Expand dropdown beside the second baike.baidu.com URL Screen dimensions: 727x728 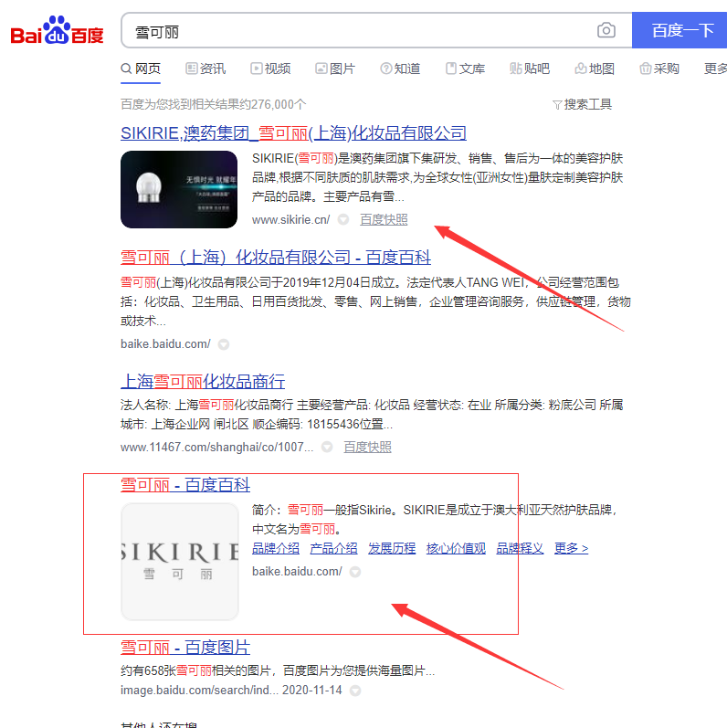click(x=355, y=572)
